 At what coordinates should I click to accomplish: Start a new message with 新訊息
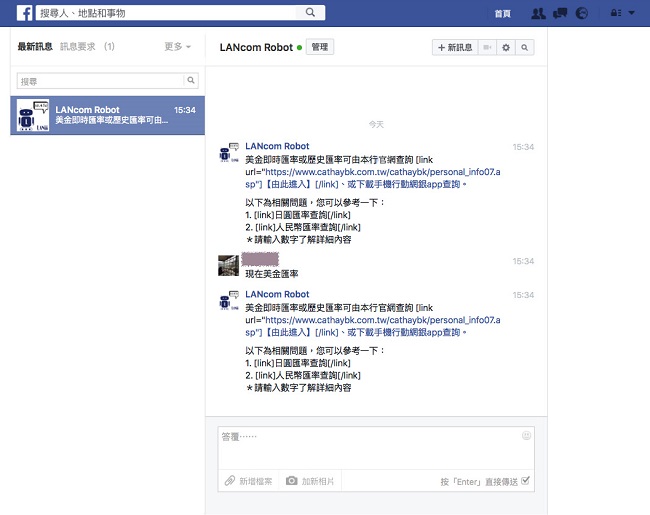point(455,48)
